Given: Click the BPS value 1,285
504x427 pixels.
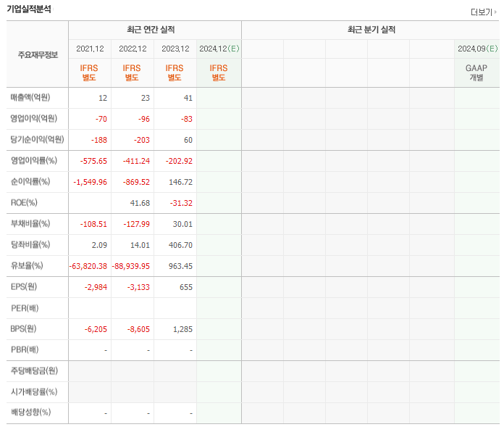Looking at the screenshot, I should pos(183,330).
